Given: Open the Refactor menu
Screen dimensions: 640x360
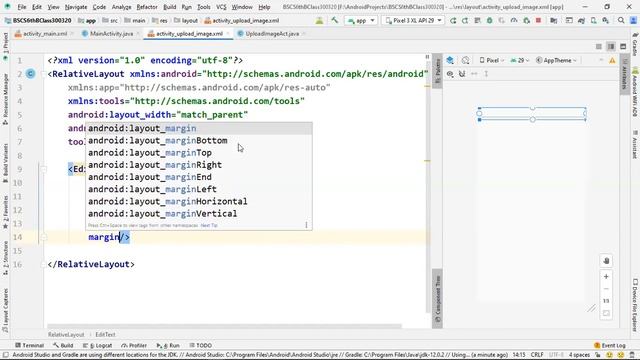Looking at the screenshot, I should pyautogui.click(x=147, y=7).
